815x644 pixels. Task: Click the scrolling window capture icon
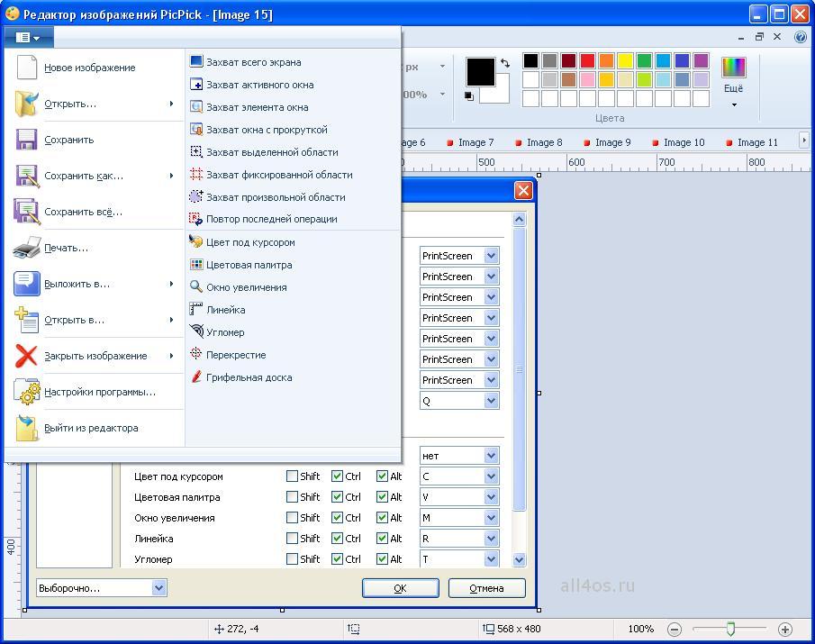[x=196, y=129]
